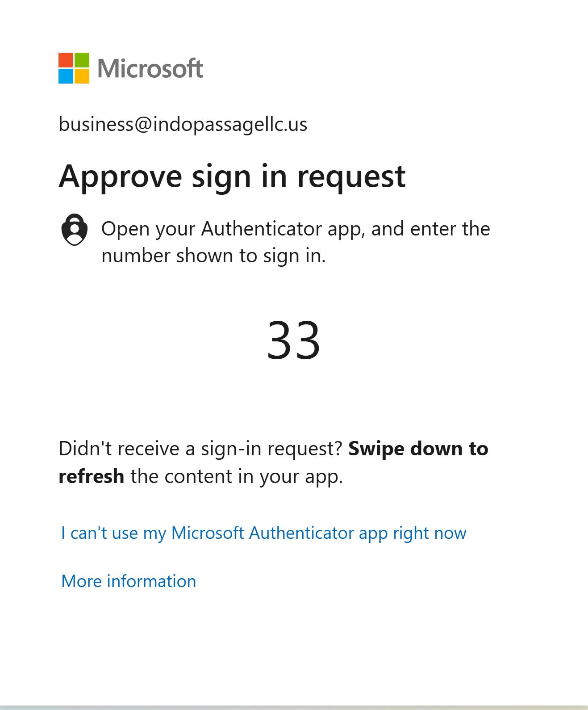Viewport: 588px width, 710px height.
Task: Select the business@indopassagellc.us account email
Action: point(183,124)
